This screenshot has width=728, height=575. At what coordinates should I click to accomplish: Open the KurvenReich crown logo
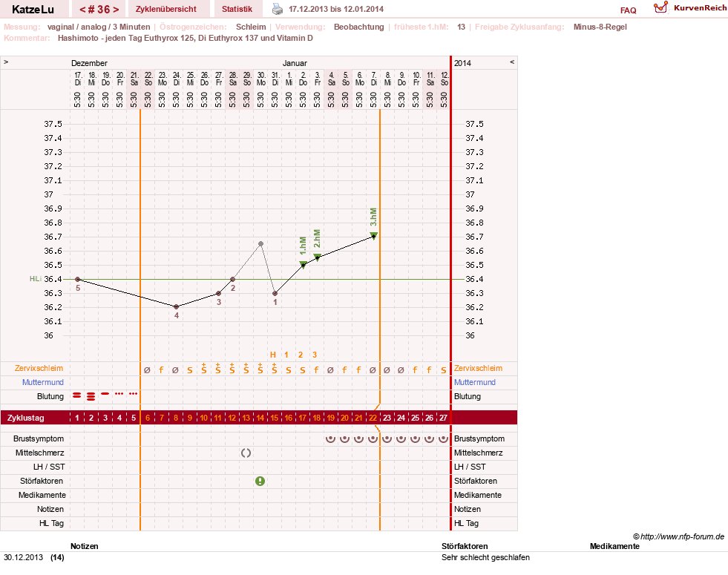click(660, 7)
